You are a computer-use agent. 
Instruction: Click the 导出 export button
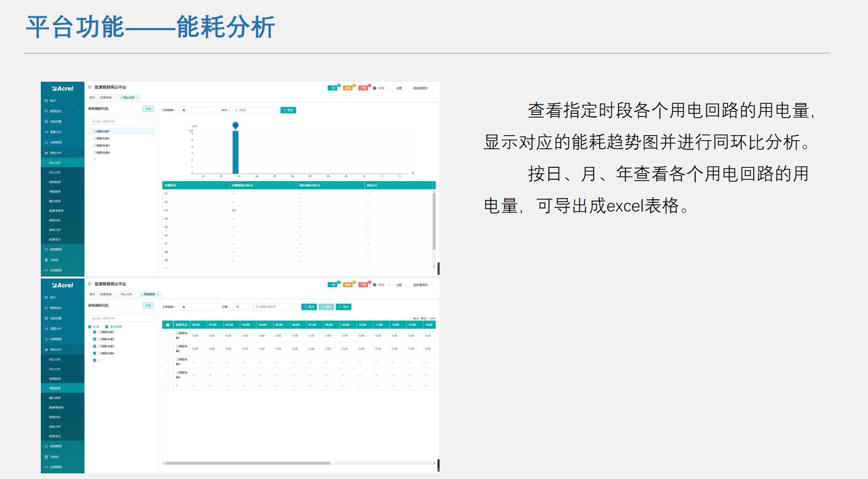344,307
